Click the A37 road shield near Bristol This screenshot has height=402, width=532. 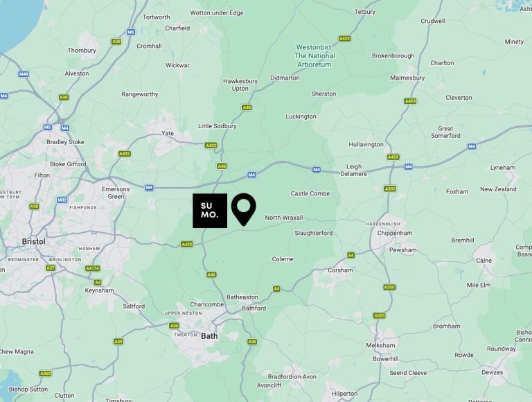pyautogui.click(x=50, y=268)
